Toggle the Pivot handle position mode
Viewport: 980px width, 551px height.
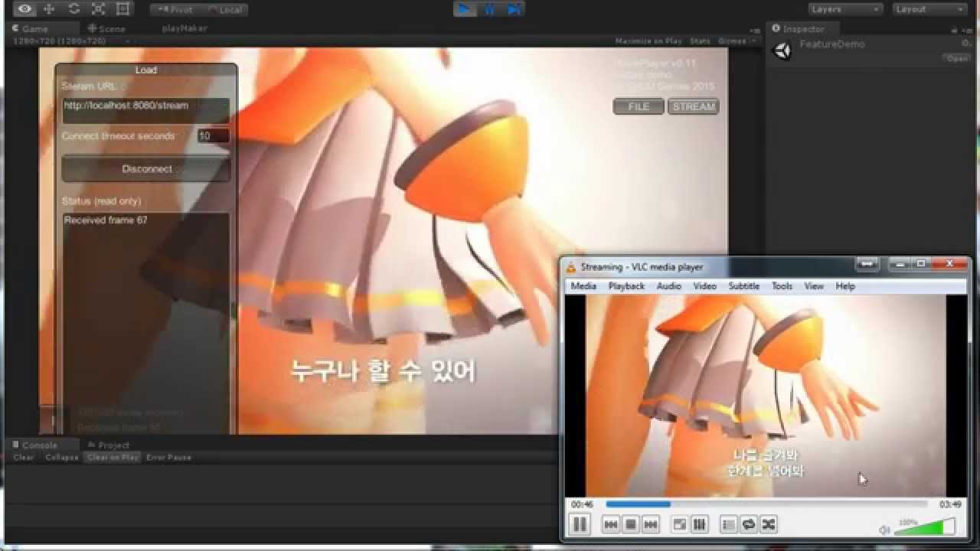(175, 9)
